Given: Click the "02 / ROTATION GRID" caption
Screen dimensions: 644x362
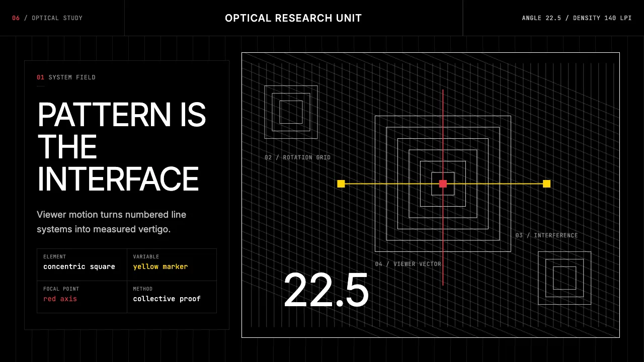Looking at the screenshot, I should point(298,157).
